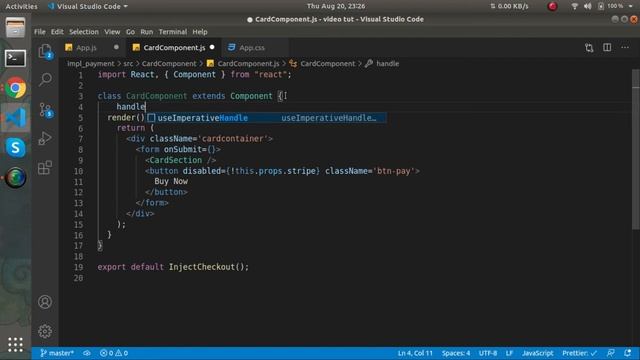Image resolution: width=640 pixels, height=360 pixels.
Task: Open the Extensions view
Action: point(45,167)
